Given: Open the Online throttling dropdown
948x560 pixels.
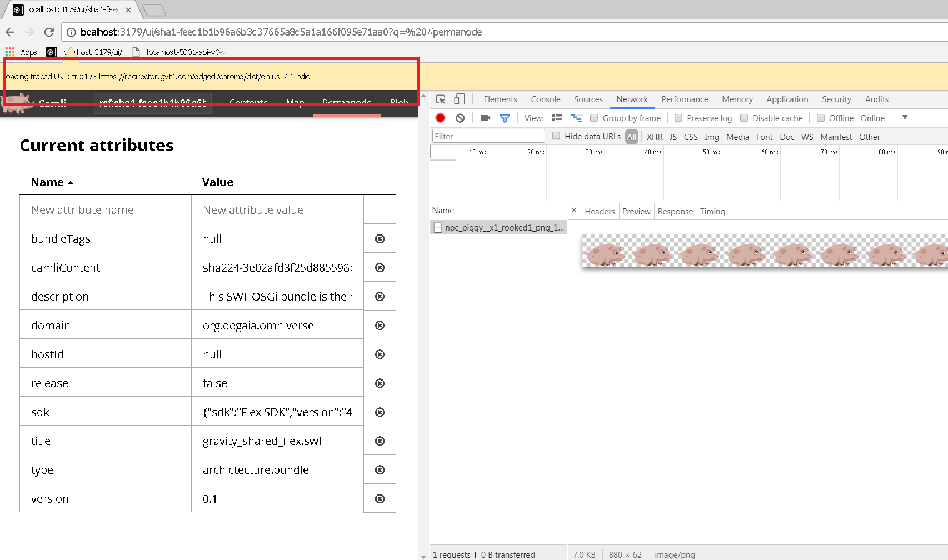Looking at the screenshot, I should pos(884,118).
